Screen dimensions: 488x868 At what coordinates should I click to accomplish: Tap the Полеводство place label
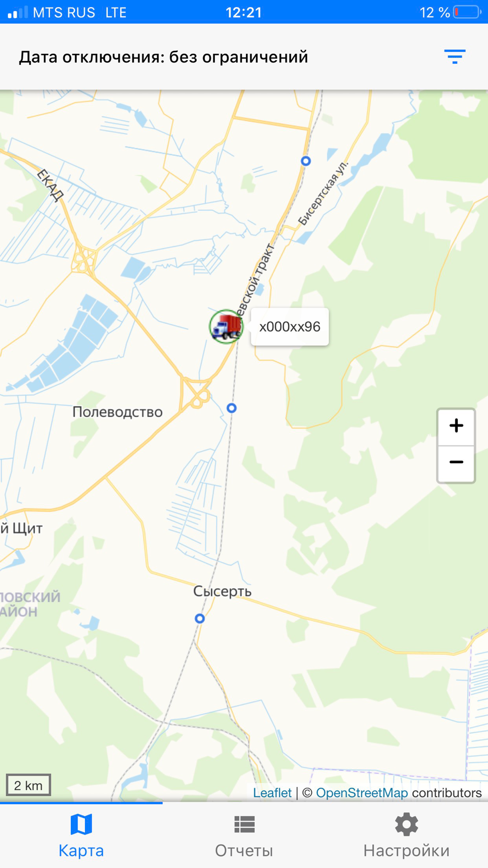click(118, 412)
